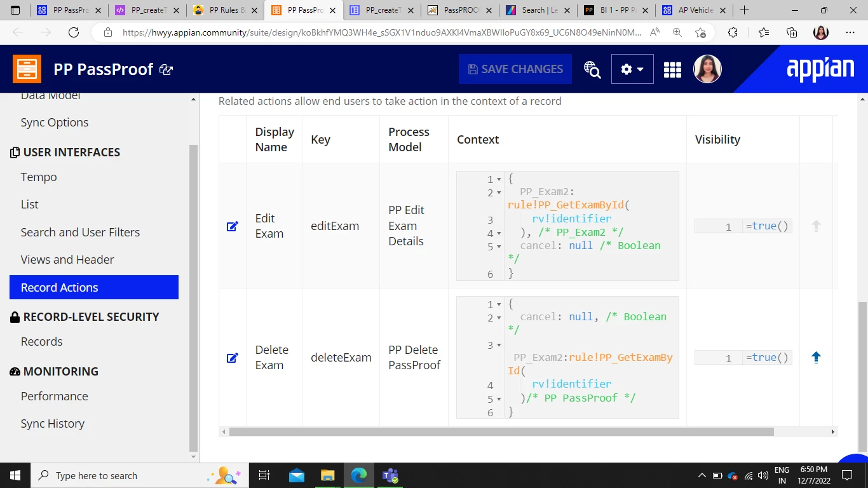The image size is (868, 488).
Task: Click the edit properties icon beside PP PassProof
Action: pyautogui.click(x=166, y=69)
